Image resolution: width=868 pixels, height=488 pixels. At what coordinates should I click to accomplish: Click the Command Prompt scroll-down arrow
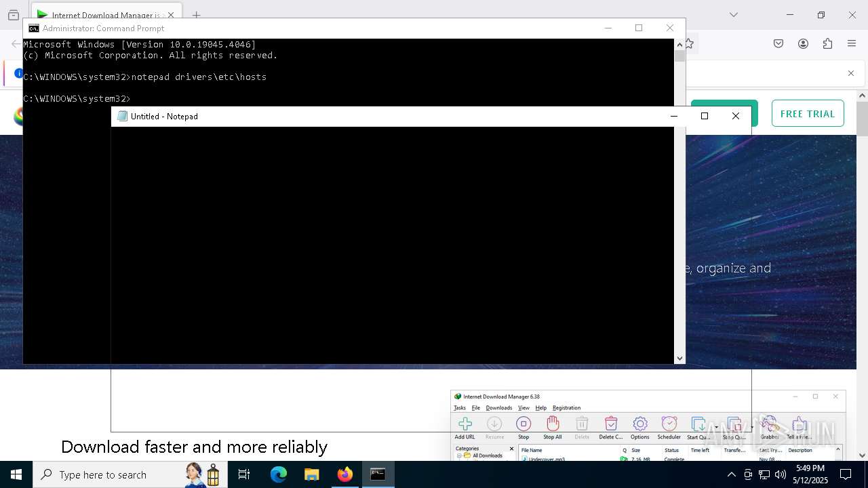(x=679, y=358)
